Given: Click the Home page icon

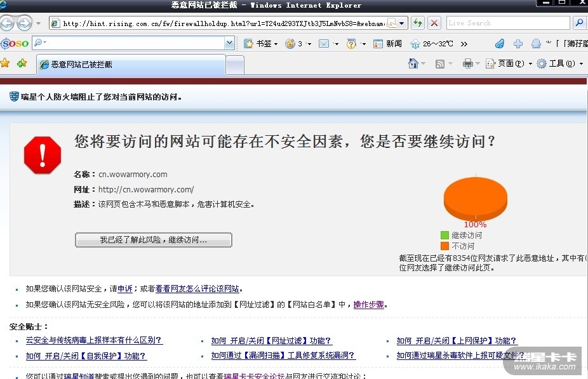Looking at the screenshot, I should click(413, 63).
